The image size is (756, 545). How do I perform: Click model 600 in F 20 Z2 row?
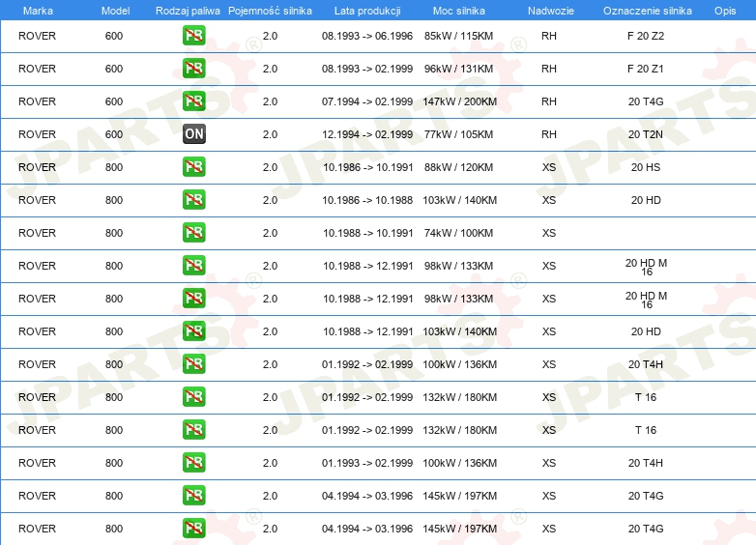click(114, 36)
